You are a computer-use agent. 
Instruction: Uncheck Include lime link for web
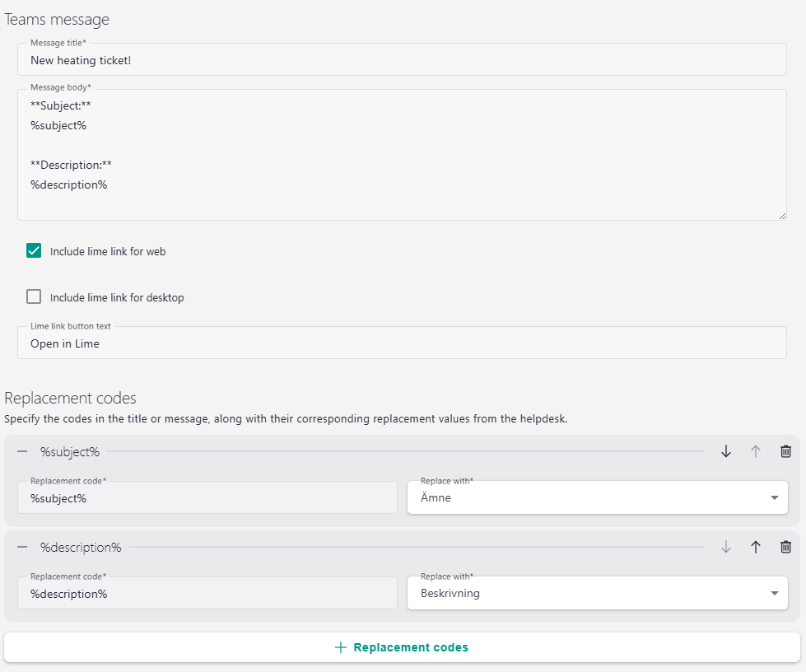pyautogui.click(x=34, y=250)
